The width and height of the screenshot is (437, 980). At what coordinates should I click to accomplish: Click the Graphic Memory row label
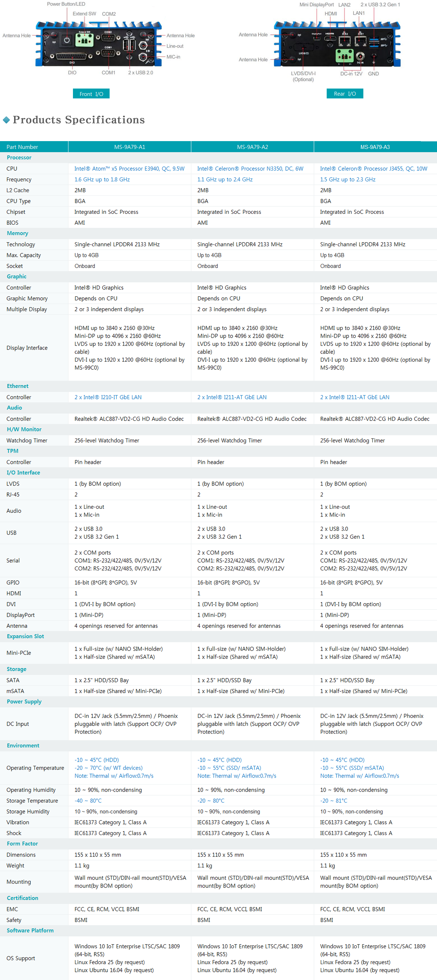click(x=27, y=299)
